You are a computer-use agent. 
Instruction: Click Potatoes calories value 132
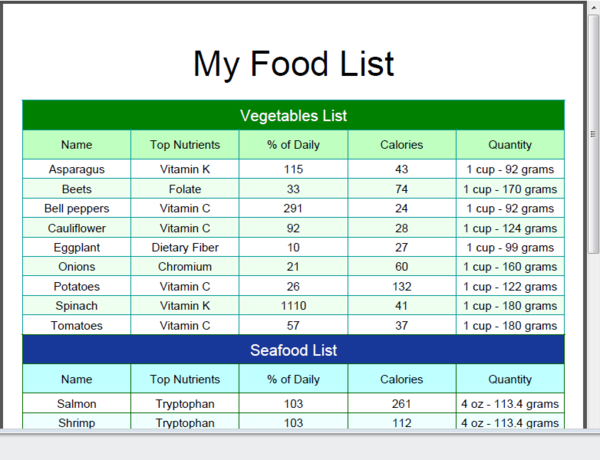pyautogui.click(x=402, y=286)
